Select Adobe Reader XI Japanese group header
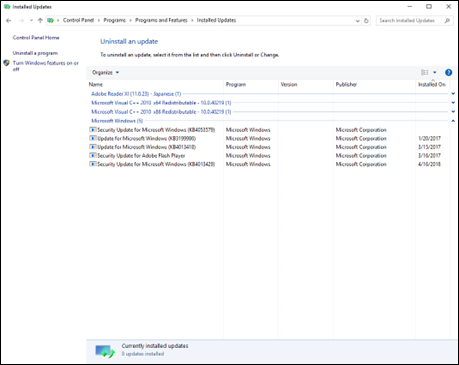459x365 pixels. tap(136, 94)
